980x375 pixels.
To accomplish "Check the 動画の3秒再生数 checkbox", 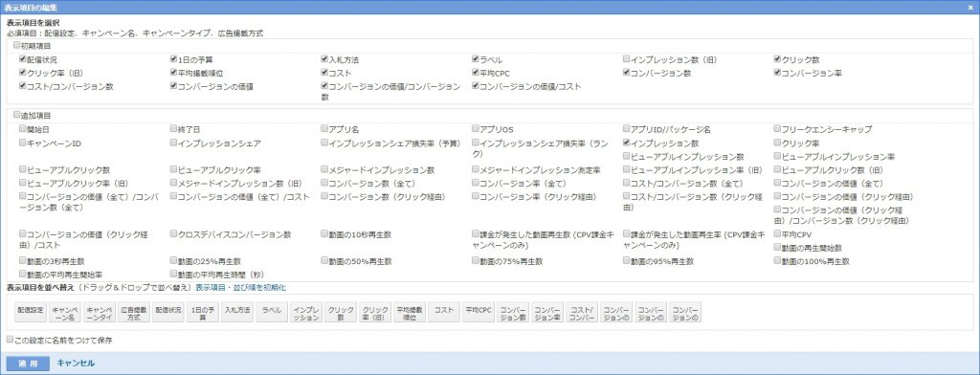I will (x=23, y=260).
